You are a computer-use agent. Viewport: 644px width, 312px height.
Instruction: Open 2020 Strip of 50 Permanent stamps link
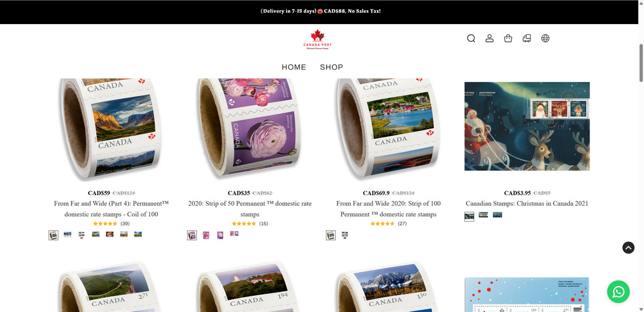250,209
